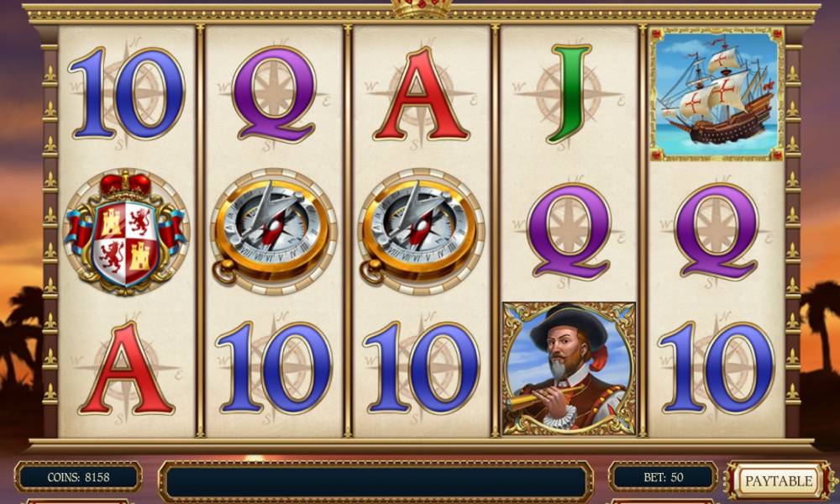Click the crown ornament above the reels
Image resolution: width=840 pixels, height=504 pixels.
(422, 8)
